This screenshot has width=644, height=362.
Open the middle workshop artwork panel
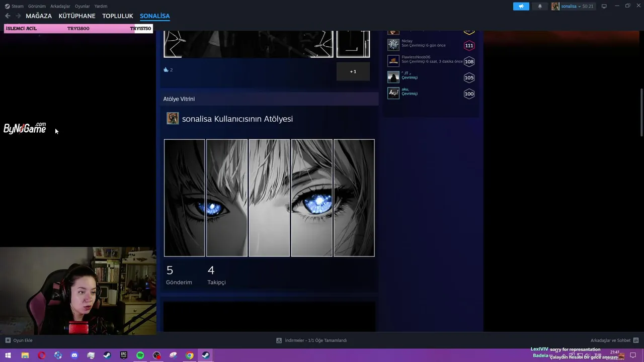(269, 198)
